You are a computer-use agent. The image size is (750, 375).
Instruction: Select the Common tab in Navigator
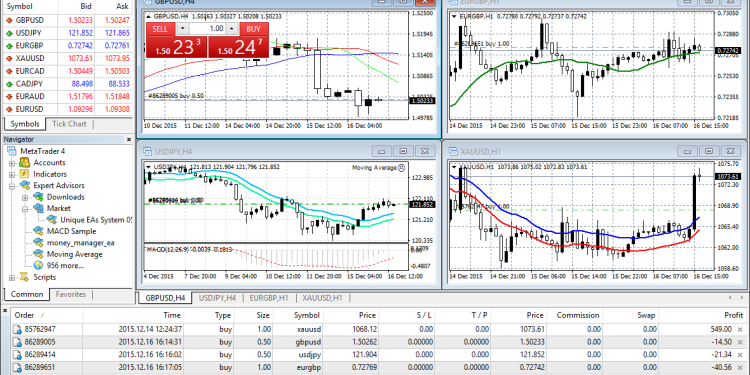(27, 294)
